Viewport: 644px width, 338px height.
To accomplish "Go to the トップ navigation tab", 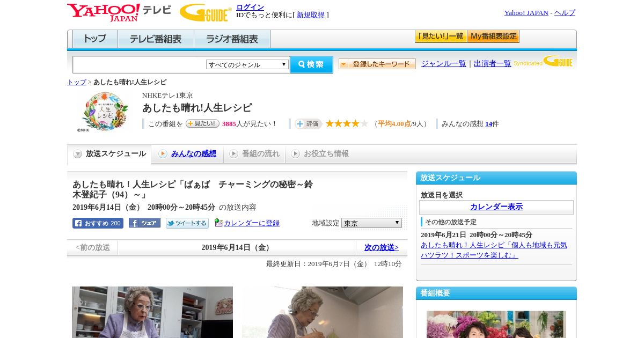I will (95, 39).
